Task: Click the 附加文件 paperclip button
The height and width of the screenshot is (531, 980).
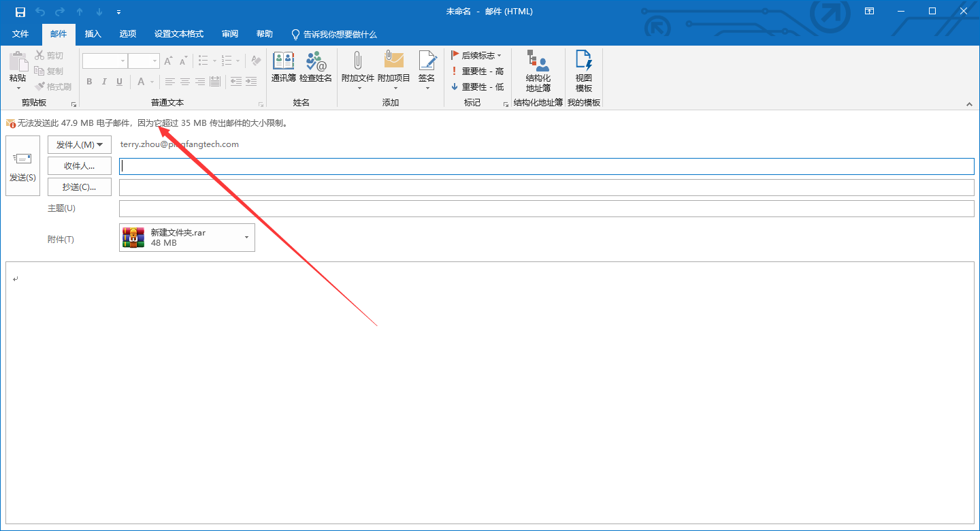Action: (x=358, y=70)
